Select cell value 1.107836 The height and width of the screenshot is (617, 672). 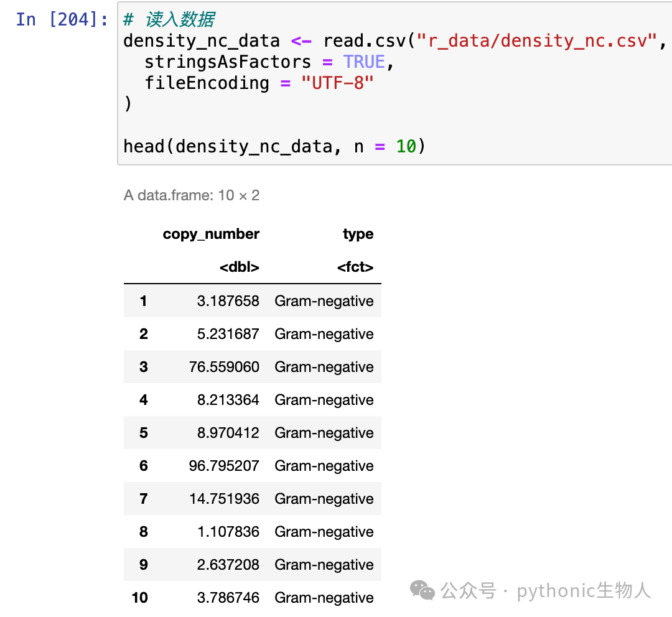[228, 532]
